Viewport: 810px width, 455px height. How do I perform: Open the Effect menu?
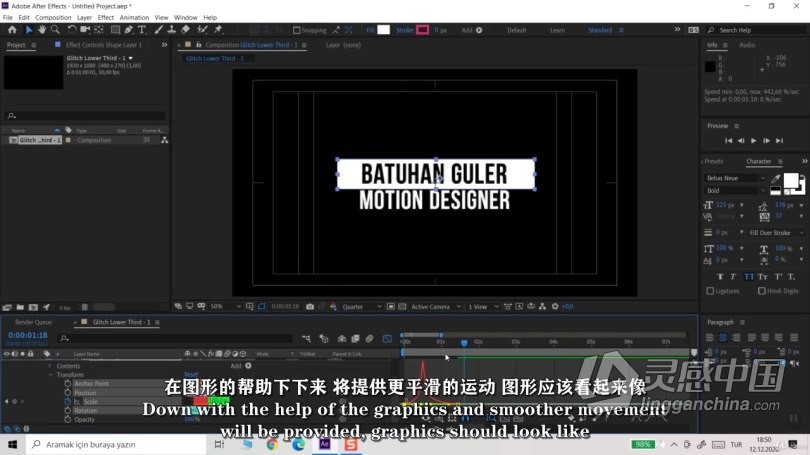[x=106, y=18]
